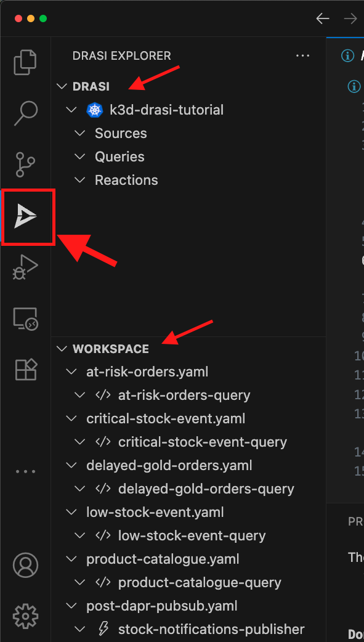Viewport: 364px width, 642px height.
Task: Select the highlighted Drasi extension icon
Action: tap(27, 217)
